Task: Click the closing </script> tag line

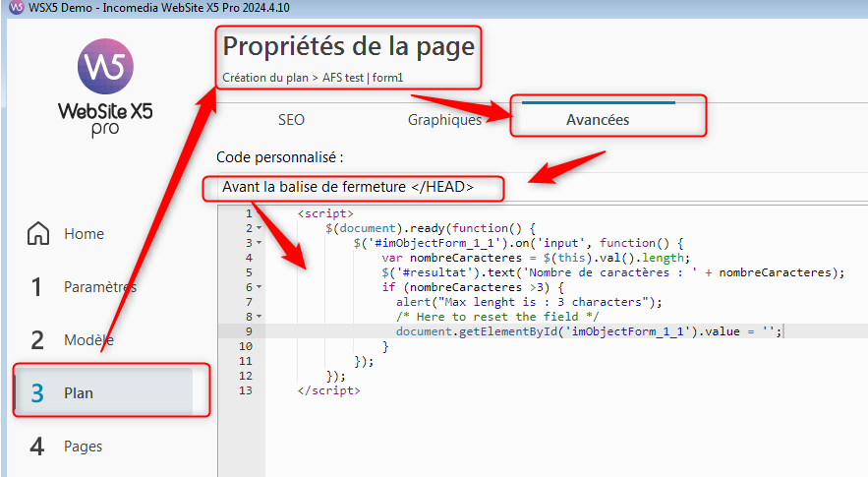Action: coord(329,390)
